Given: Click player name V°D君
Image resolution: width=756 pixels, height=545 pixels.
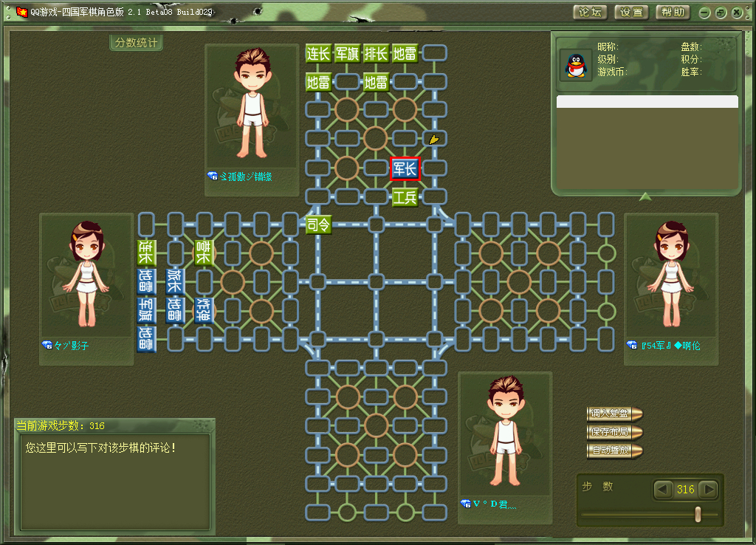Looking at the screenshot, I should point(495,504).
